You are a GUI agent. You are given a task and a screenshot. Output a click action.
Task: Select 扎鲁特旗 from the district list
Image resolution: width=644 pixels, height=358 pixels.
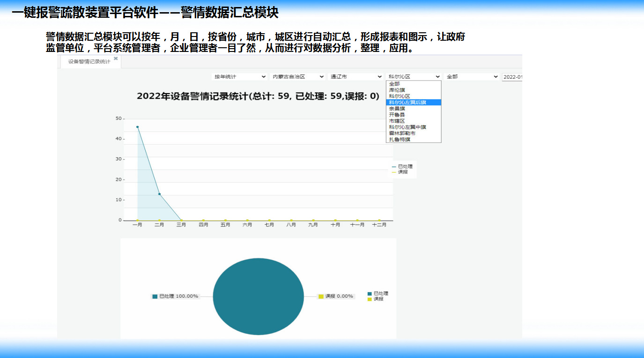pos(414,139)
